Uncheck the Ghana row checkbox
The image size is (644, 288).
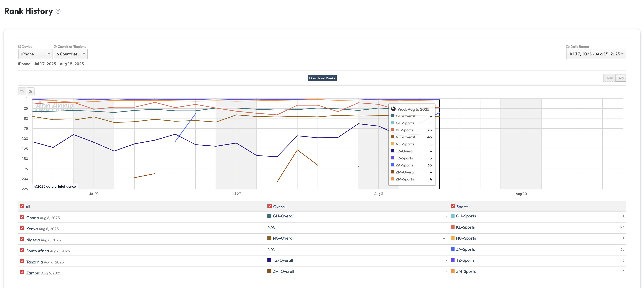pyautogui.click(x=22, y=217)
